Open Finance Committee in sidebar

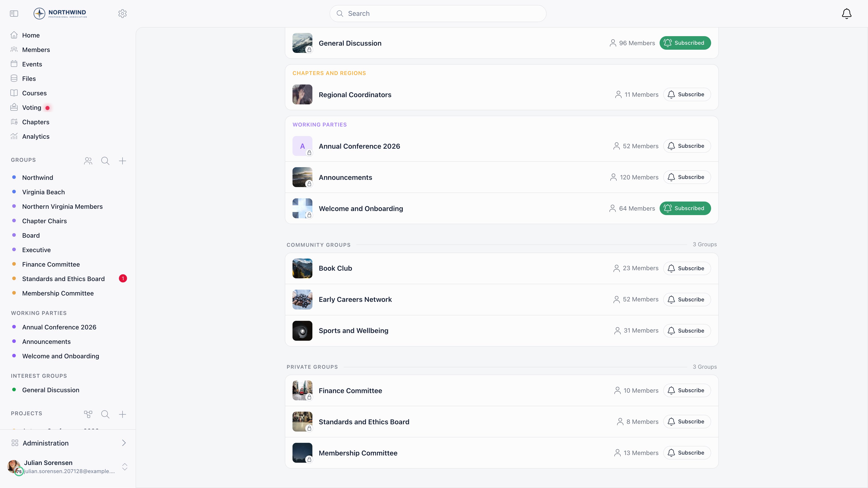51,264
